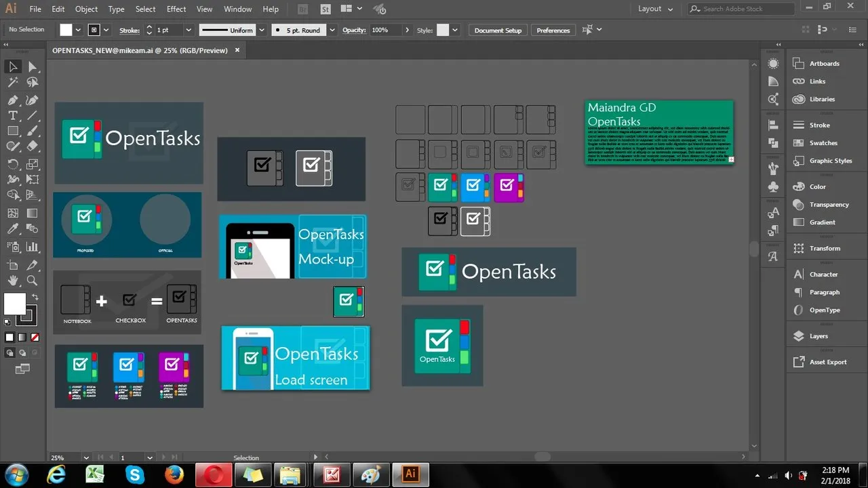The image size is (868, 488).
Task: Open the Object menu
Action: pos(86,9)
